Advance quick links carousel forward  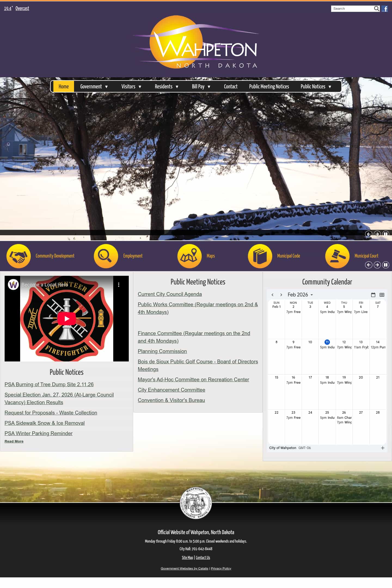click(377, 265)
